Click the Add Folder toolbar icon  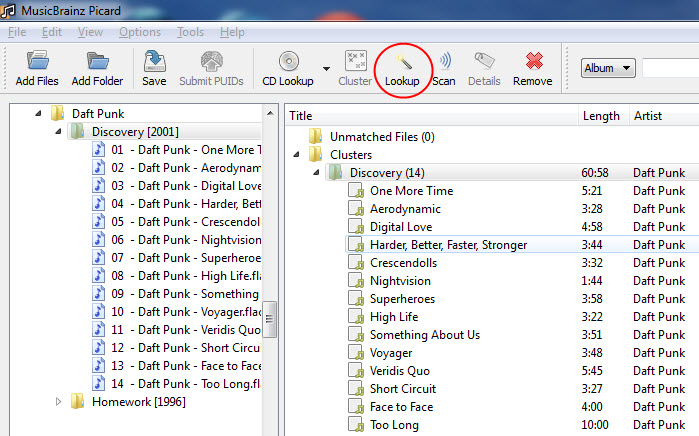[95, 60]
